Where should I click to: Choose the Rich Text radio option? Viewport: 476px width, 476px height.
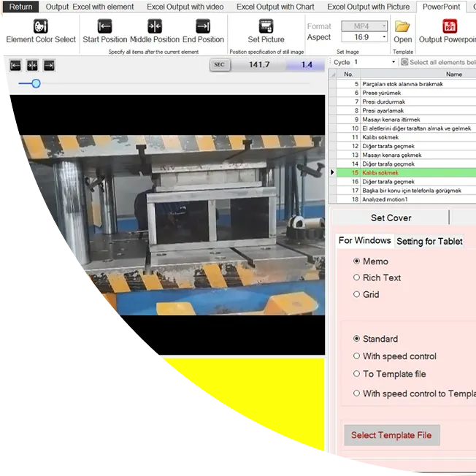(x=357, y=277)
